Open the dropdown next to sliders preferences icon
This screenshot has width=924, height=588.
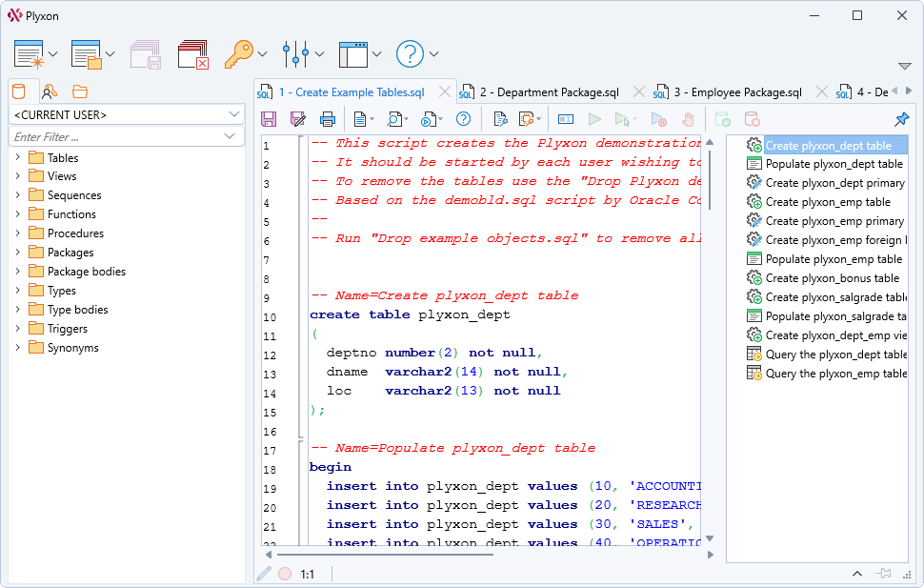(319, 54)
